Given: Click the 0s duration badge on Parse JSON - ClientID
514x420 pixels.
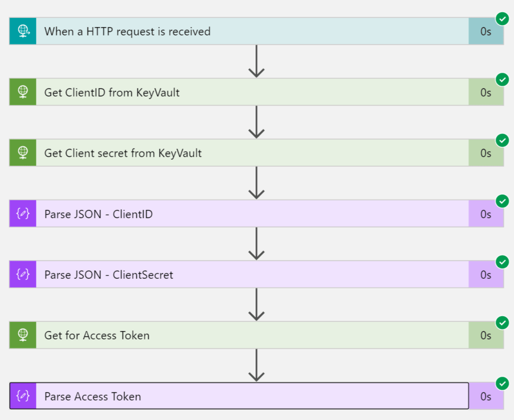Looking at the screenshot, I should [486, 214].
